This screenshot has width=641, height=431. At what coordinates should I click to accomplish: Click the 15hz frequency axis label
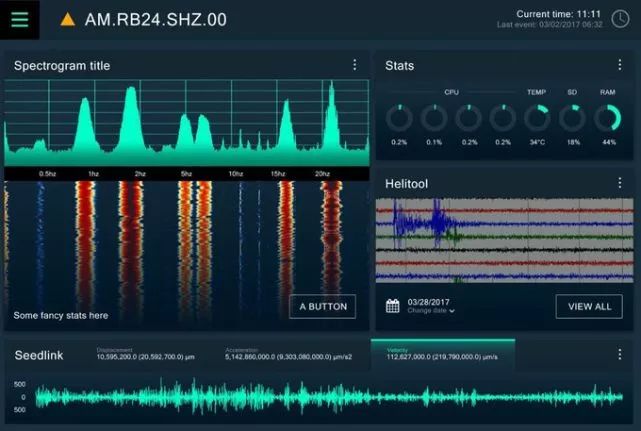[x=278, y=174]
